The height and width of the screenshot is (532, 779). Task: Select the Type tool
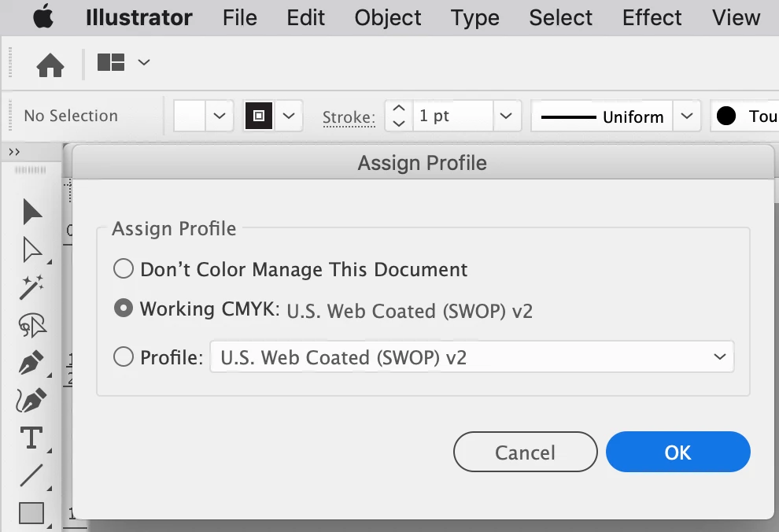coord(31,438)
